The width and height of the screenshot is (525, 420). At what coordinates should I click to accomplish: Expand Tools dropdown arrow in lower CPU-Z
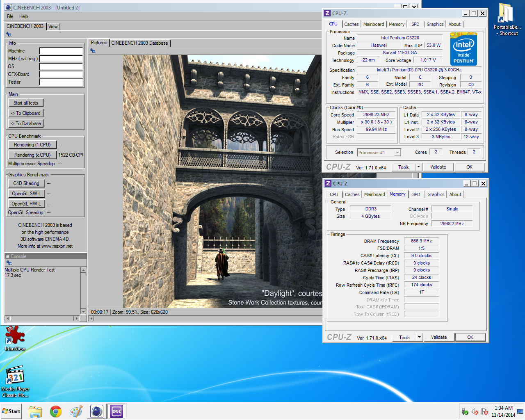point(419,337)
